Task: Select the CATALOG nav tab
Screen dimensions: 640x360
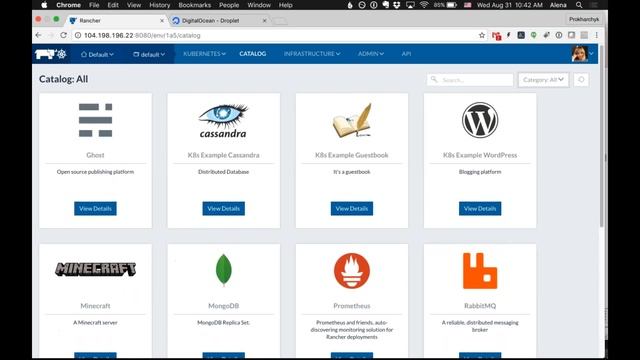Action: pos(253,54)
